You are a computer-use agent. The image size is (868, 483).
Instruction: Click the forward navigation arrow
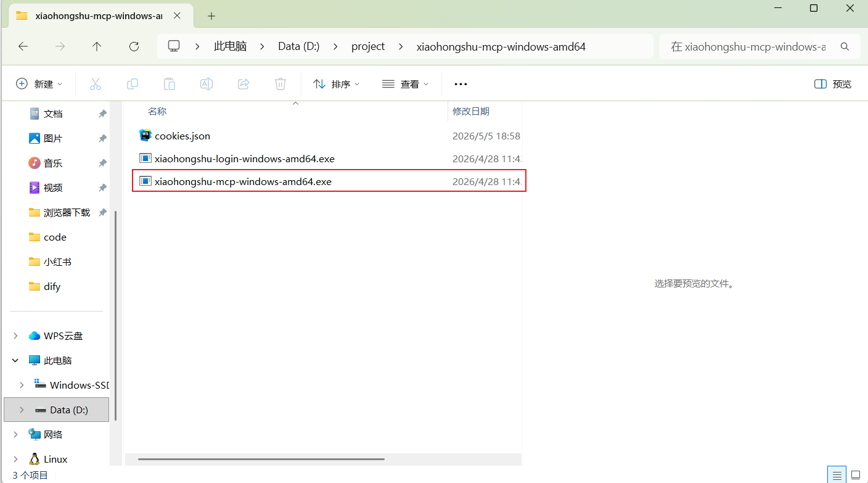coord(60,46)
